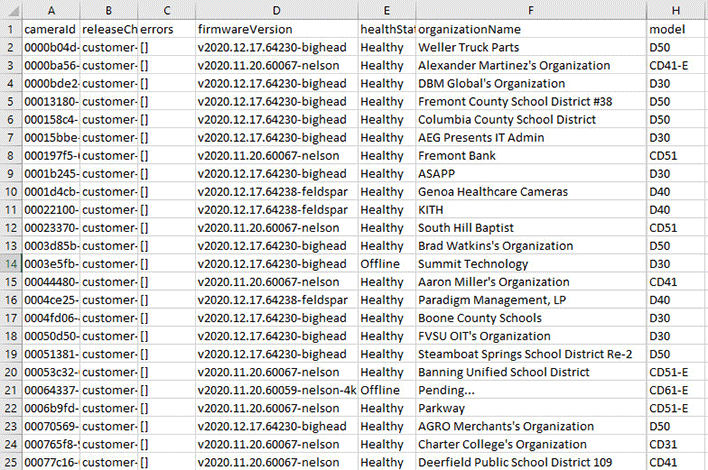Click cameraId cell 0003e5fb-
The height and width of the screenshot is (470, 708).
pos(51,264)
